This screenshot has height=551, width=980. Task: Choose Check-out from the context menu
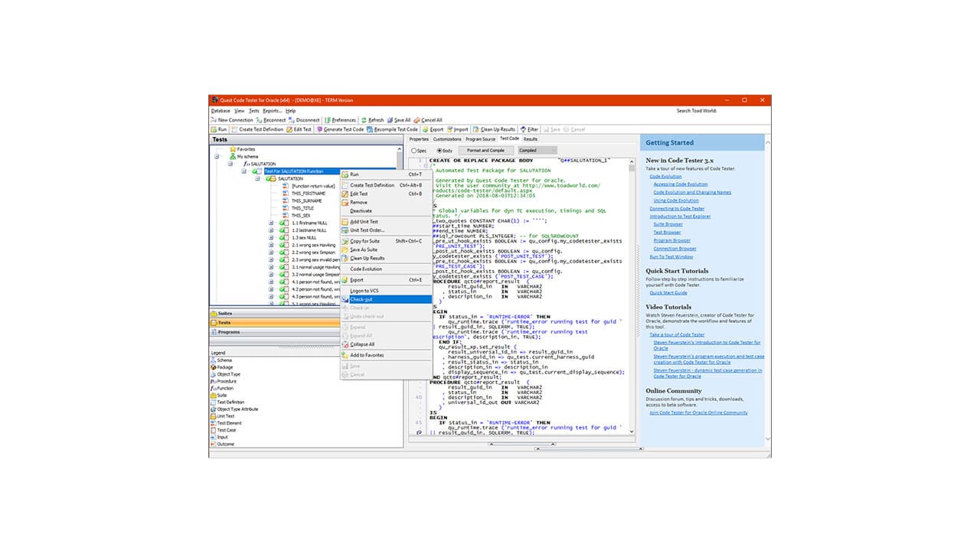(x=364, y=300)
